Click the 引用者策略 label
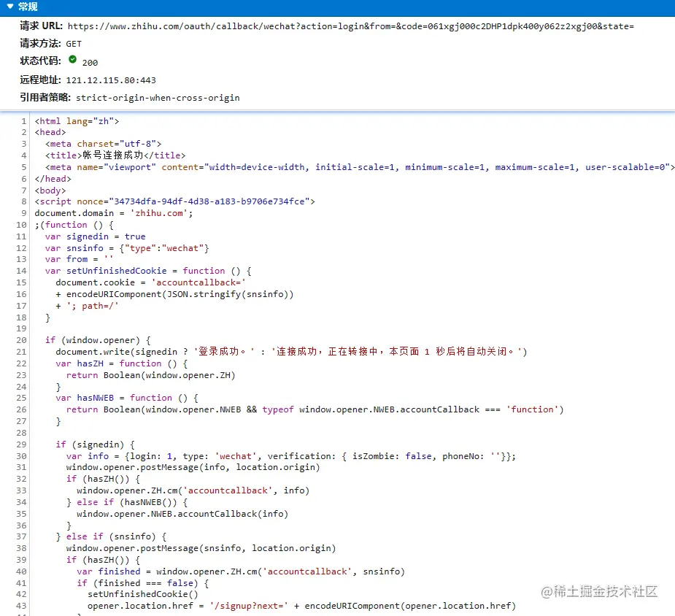This screenshot has width=675, height=616. pos(45,98)
